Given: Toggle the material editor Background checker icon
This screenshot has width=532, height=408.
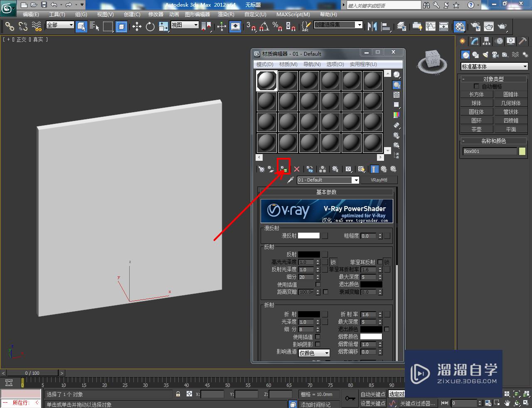Looking at the screenshot, I should (397, 95).
